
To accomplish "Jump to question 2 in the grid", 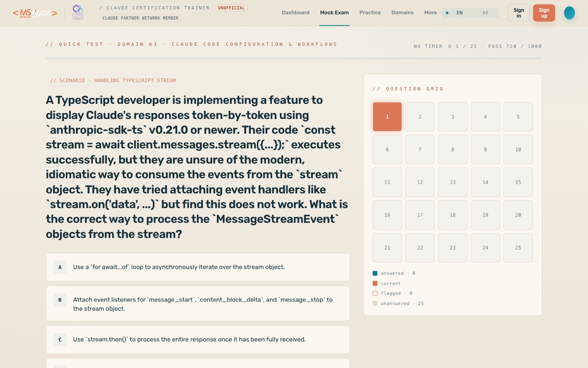I will (x=420, y=117).
